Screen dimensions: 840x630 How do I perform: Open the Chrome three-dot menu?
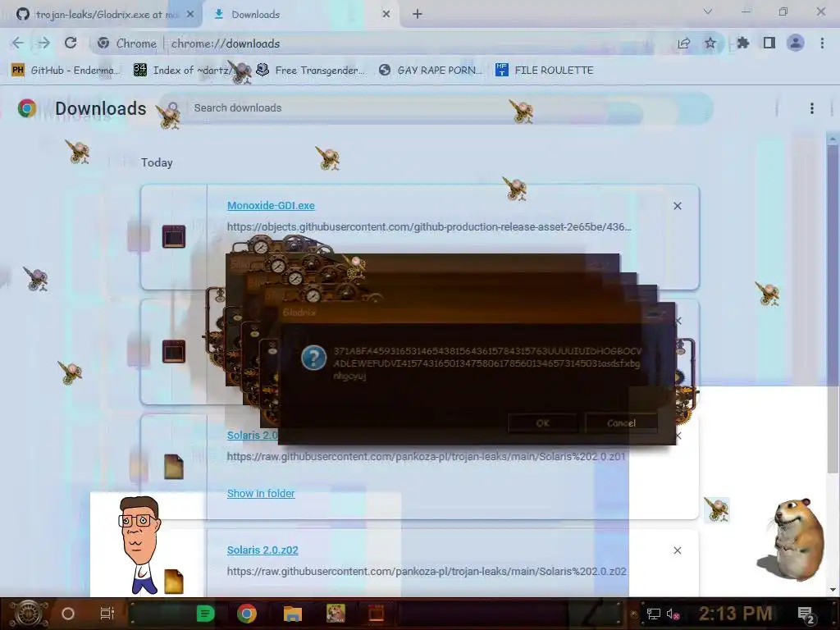point(822,43)
